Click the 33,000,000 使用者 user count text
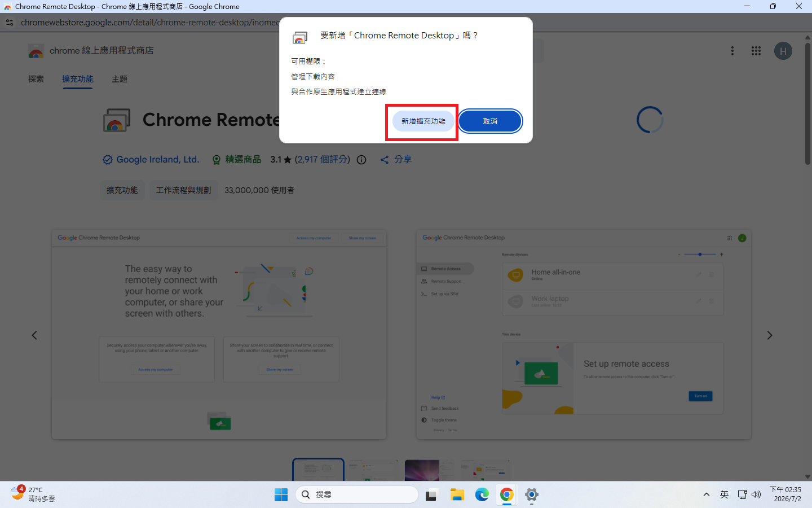Image resolution: width=812 pixels, height=508 pixels. (x=259, y=190)
